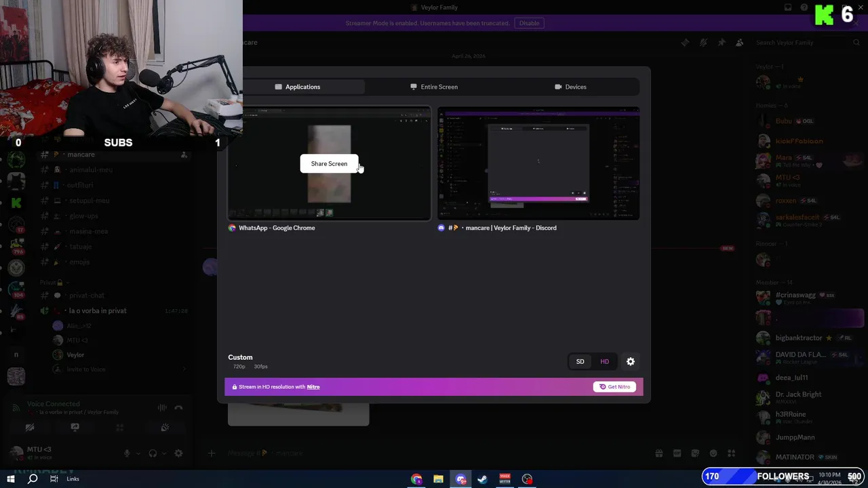The height and width of the screenshot is (488, 868).
Task: Open Kick server icon in server list
Action: point(16,203)
